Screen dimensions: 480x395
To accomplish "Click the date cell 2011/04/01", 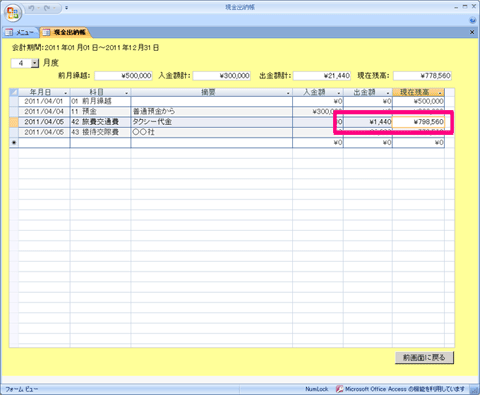I will tap(44, 101).
